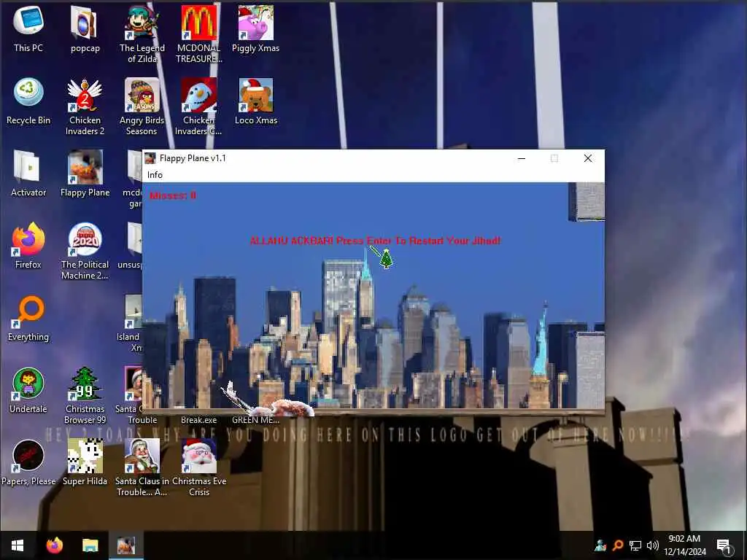Click Flappy Plane v1.1 title bar icon
747x560 pixels.
coord(150,158)
